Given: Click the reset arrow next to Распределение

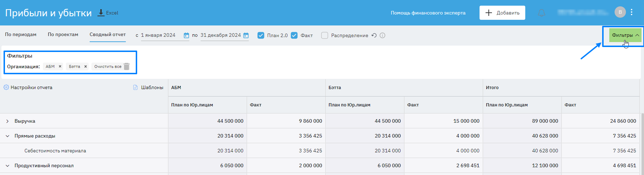Looking at the screenshot, I should coord(374,35).
